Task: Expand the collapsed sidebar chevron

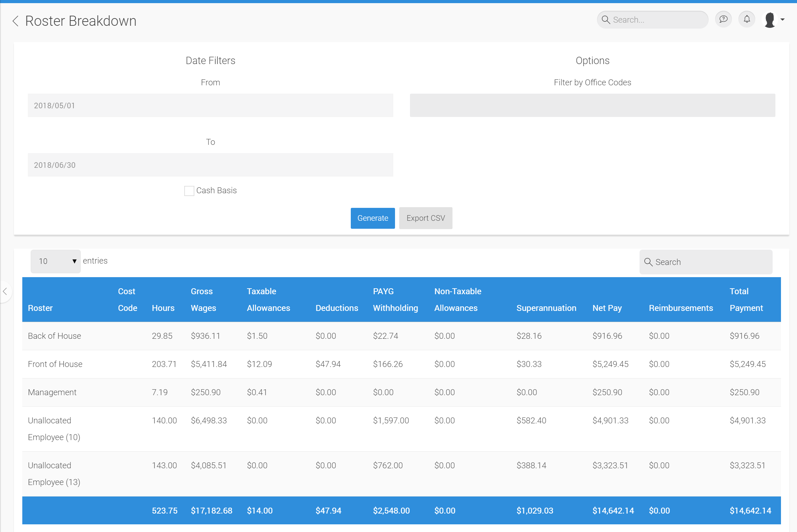Action: (5, 291)
